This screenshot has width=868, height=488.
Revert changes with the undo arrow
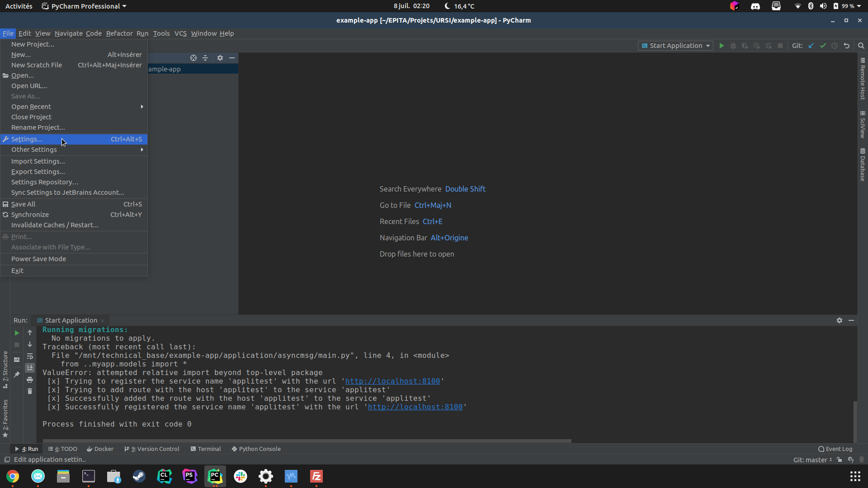coord(846,46)
